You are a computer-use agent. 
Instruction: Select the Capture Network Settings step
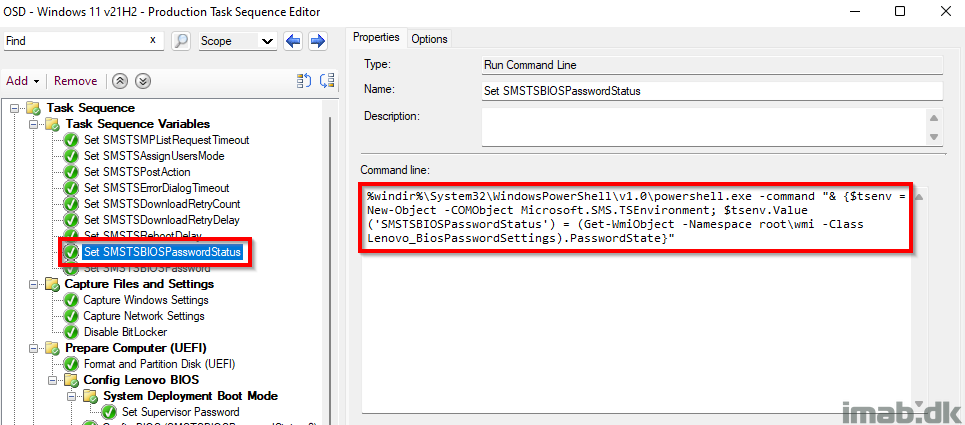[144, 316]
